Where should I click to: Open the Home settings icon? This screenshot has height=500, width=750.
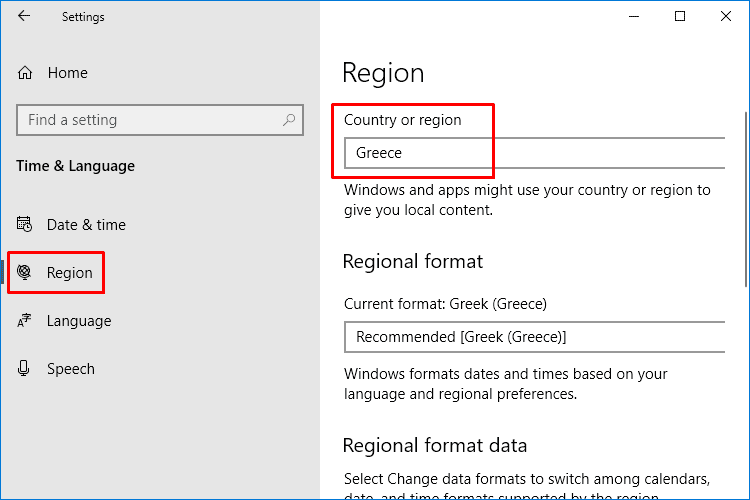click(25, 73)
